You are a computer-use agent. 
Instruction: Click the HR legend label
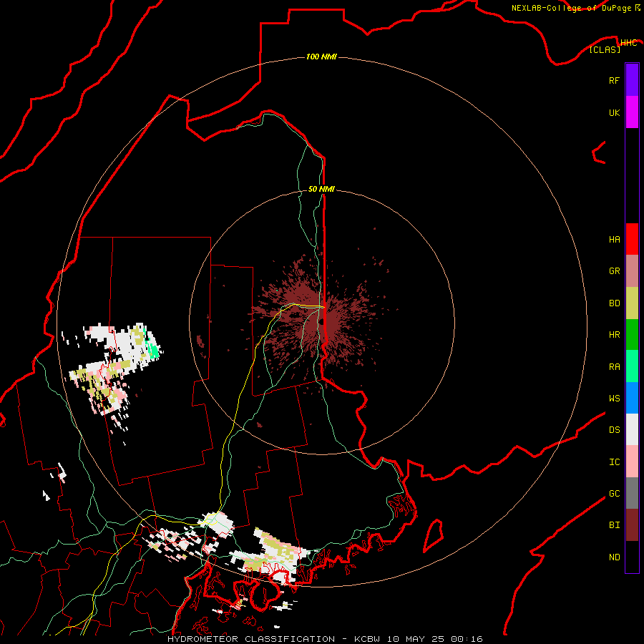tap(614, 335)
